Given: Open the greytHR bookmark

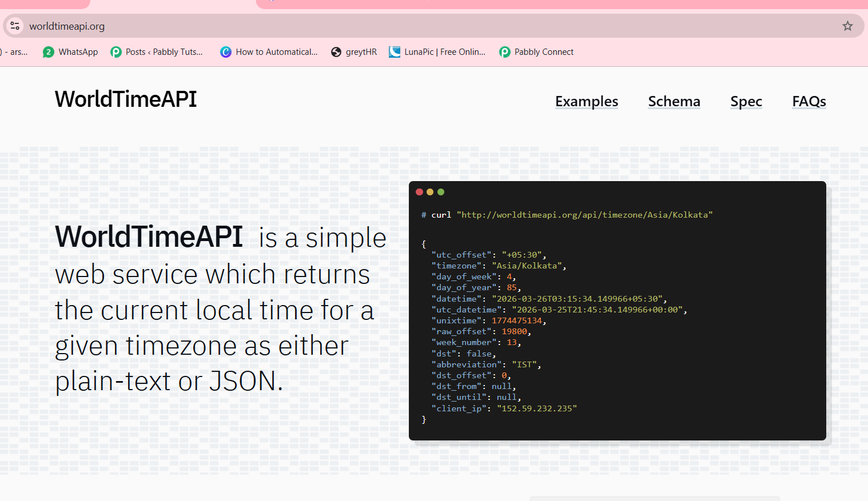Looking at the screenshot, I should [x=354, y=52].
